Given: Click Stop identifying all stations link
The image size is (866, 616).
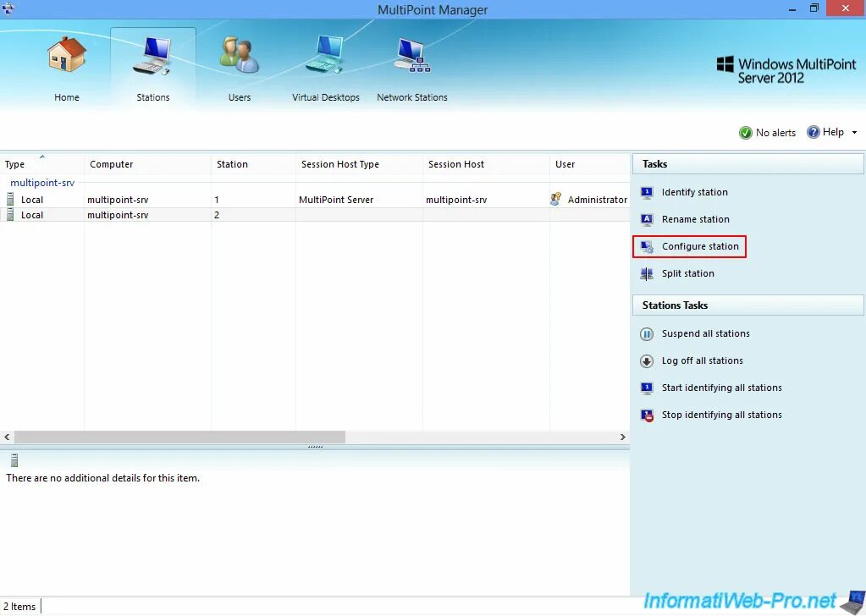Looking at the screenshot, I should click(x=722, y=415).
